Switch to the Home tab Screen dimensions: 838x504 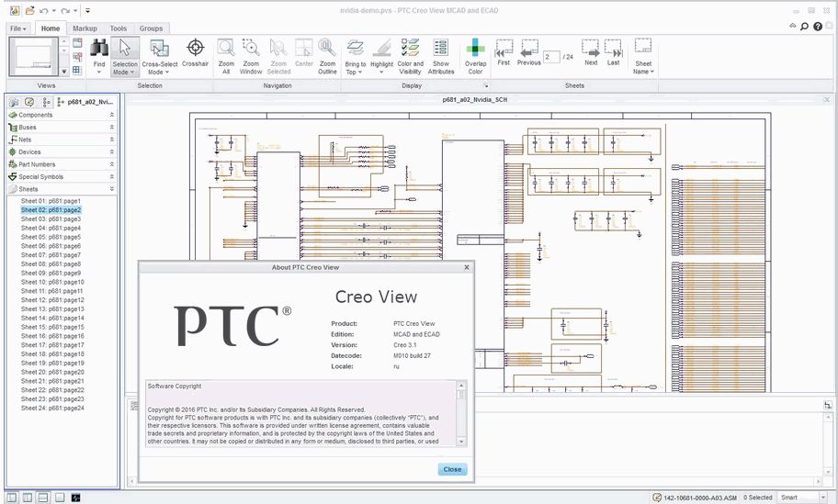pos(51,28)
